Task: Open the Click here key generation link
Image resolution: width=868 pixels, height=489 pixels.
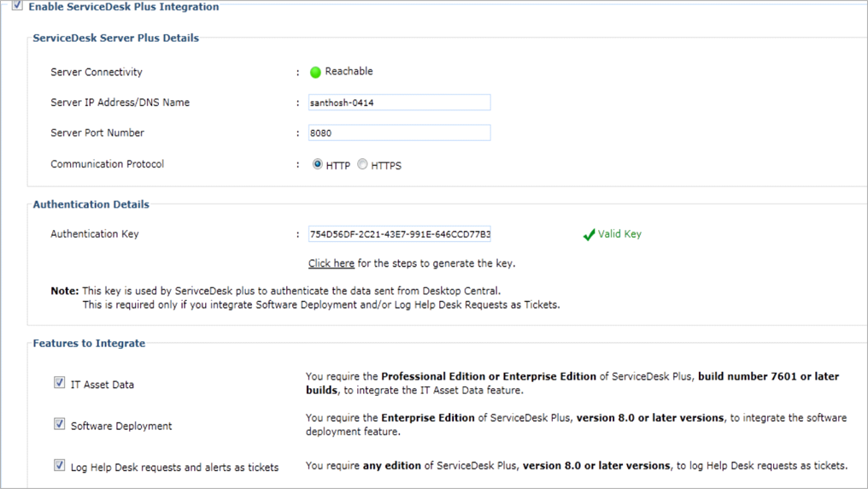Action: click(x=331, y=263)
